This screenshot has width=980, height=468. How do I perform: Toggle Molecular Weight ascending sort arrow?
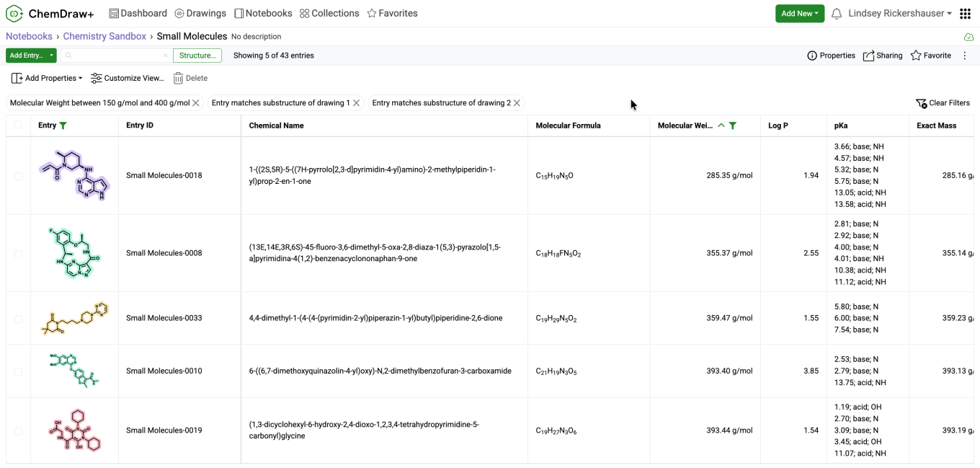[721, 125]
